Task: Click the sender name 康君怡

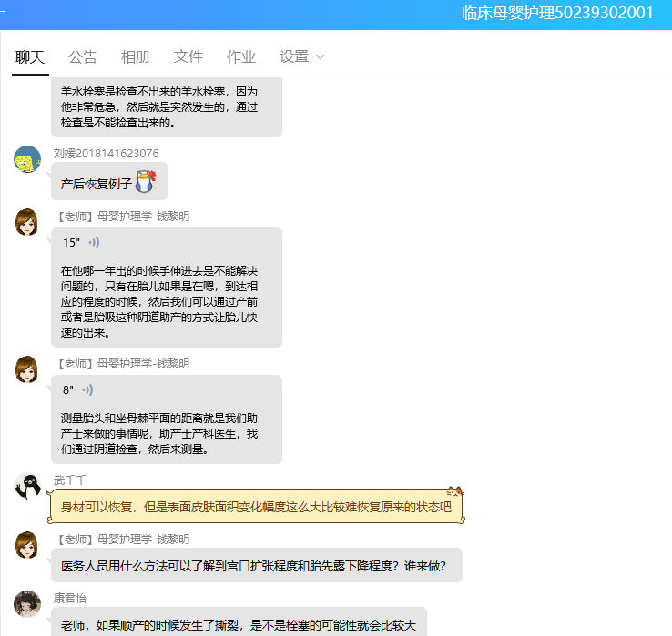Action: [69, 598]
